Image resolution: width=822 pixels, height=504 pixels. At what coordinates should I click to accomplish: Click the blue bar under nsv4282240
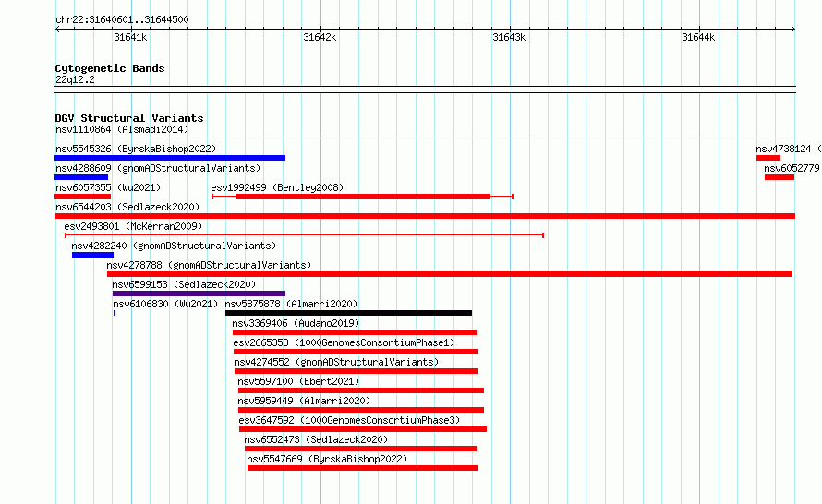pyautogui.click(x=92, y=255)
